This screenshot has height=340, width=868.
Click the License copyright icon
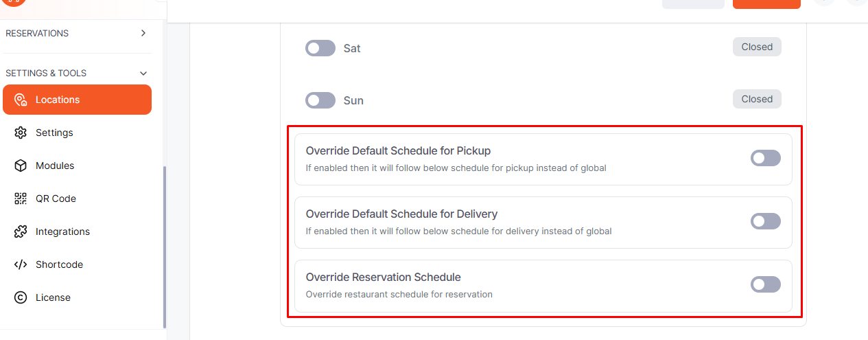tap(21, 297)
